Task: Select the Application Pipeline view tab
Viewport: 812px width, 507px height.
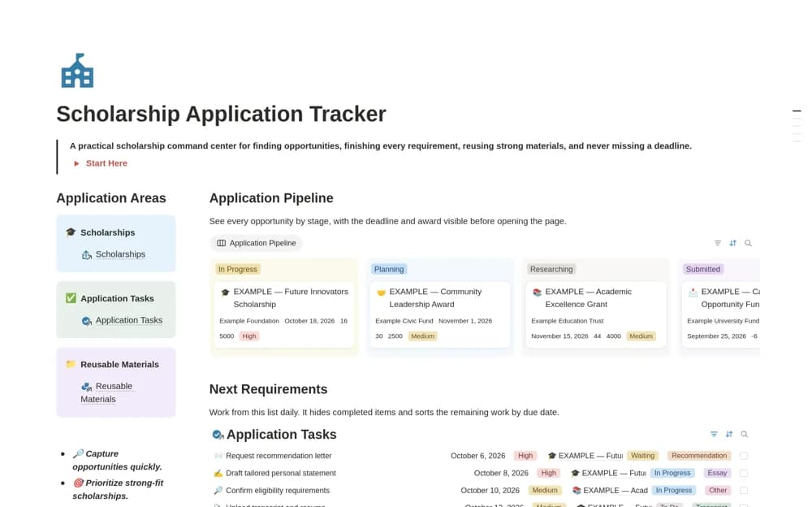Action: tap(257, 243)
